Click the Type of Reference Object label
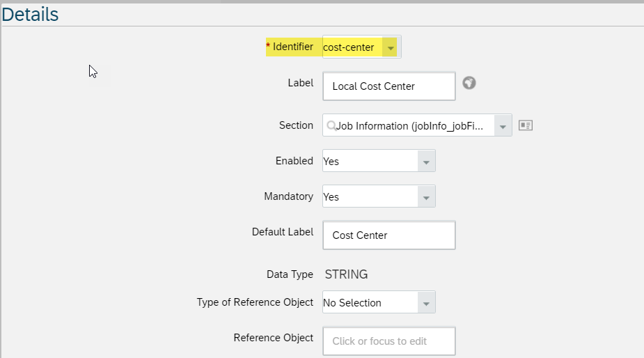Image resolution: width=644 pixels, height=358 pixels. coord(255,302)
